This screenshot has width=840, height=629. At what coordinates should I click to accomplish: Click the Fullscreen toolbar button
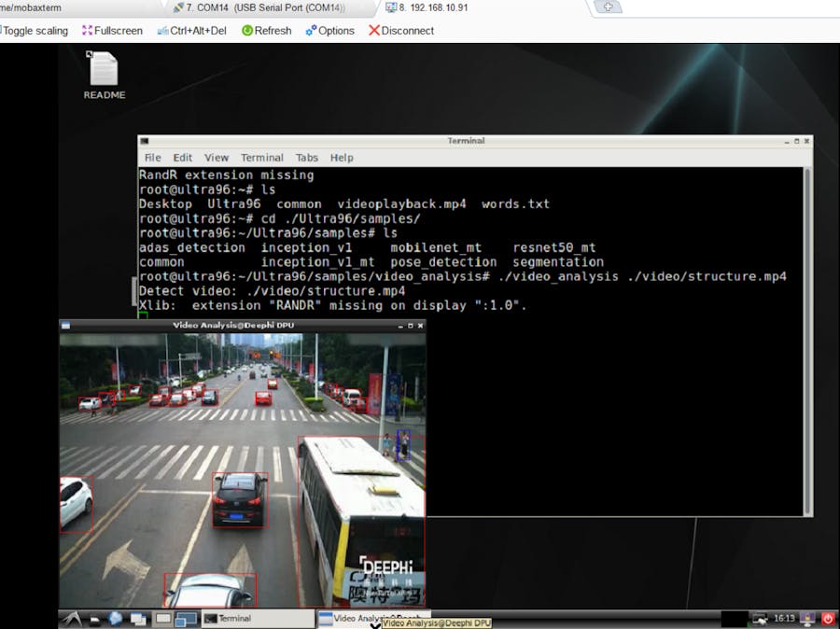click(x=112, y=31)
